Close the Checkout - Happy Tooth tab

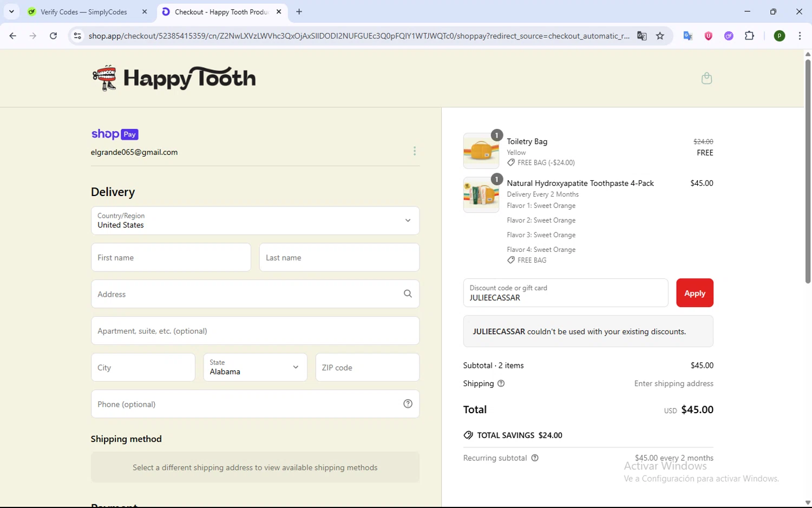[x=279, y=11]
